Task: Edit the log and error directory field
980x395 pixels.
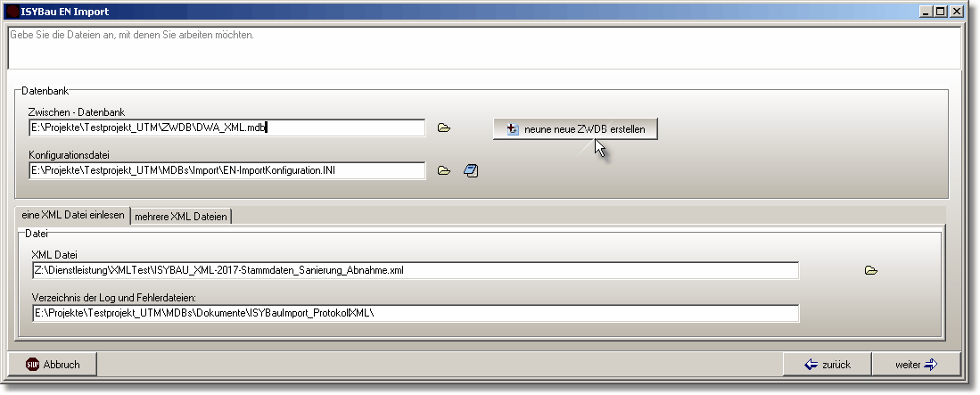Action: [416, 314]
